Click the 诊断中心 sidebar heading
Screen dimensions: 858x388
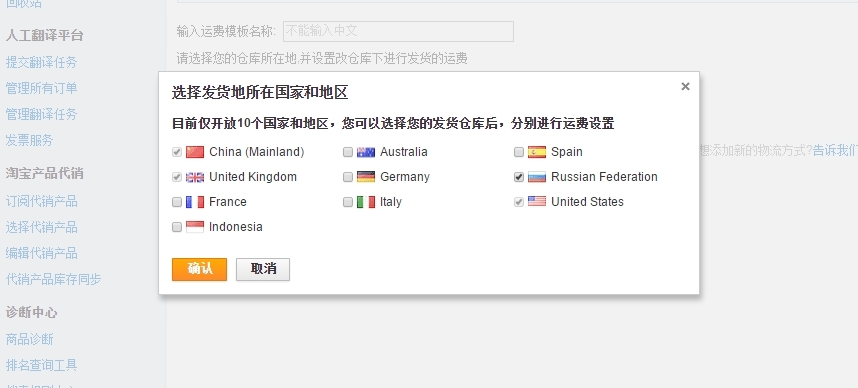[x=32, y=312]
